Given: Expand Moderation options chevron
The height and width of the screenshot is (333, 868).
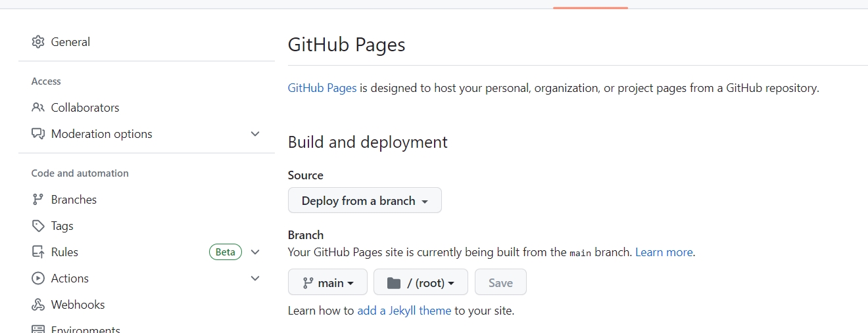Looking at the screenshot, I should pos(255,134).
